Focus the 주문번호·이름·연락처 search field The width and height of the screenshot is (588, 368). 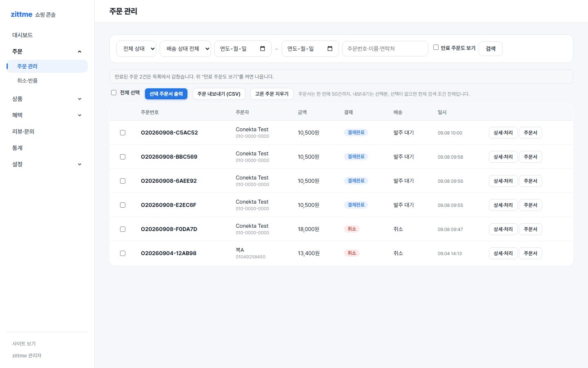pos(385,49)
